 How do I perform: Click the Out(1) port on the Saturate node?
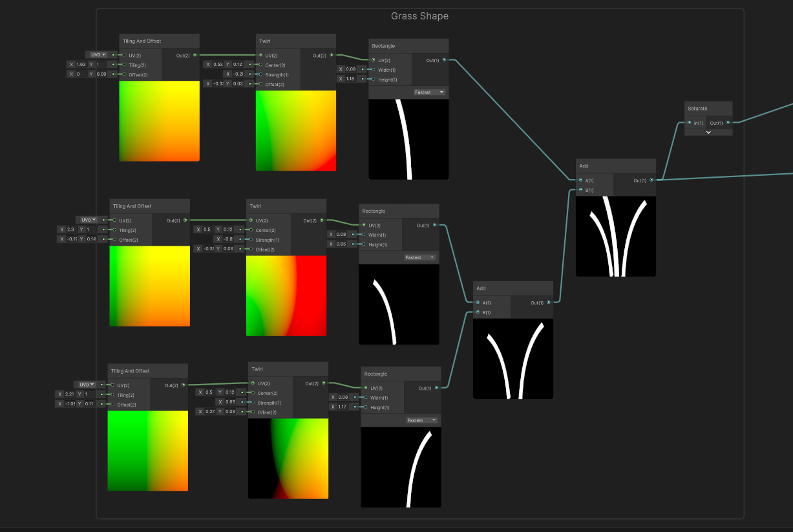click(x=728, y=123)
